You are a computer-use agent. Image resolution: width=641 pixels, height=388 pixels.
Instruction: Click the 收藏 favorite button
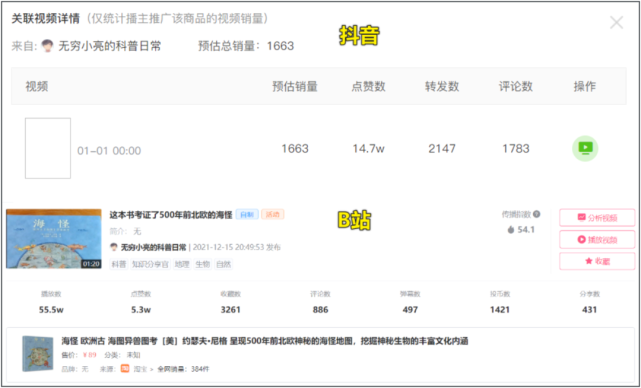(x=597, y=261)
